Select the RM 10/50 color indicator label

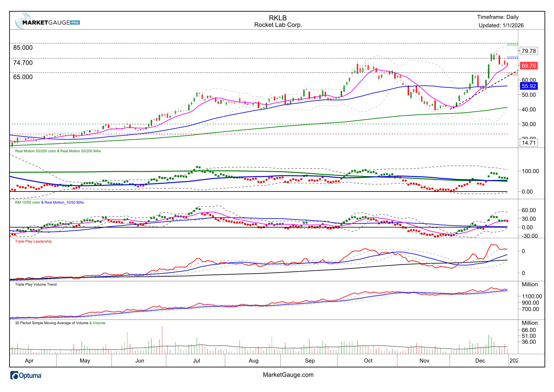tap(28, 203)
